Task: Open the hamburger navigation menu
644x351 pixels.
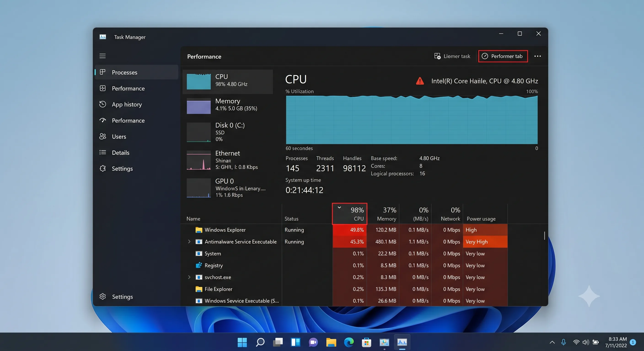Action: [102, 56]
